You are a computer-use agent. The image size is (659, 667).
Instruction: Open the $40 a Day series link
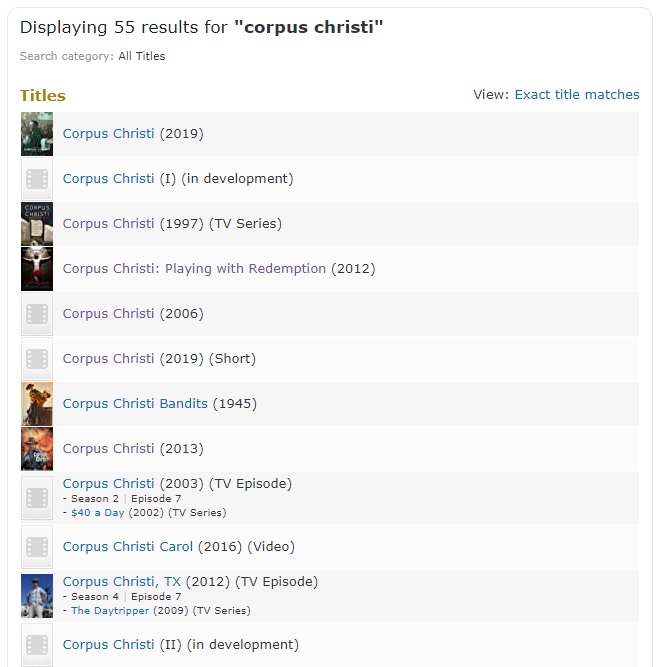tap(97, 513)
